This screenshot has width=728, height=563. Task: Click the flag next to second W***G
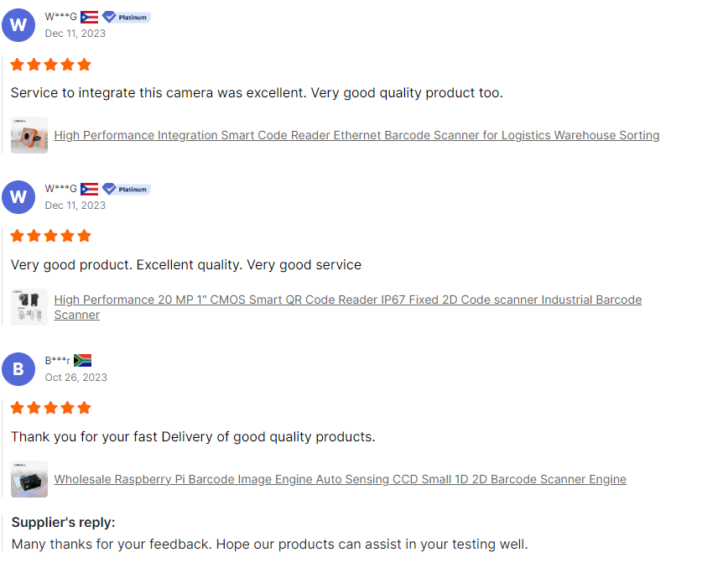(x=89, y=189)
